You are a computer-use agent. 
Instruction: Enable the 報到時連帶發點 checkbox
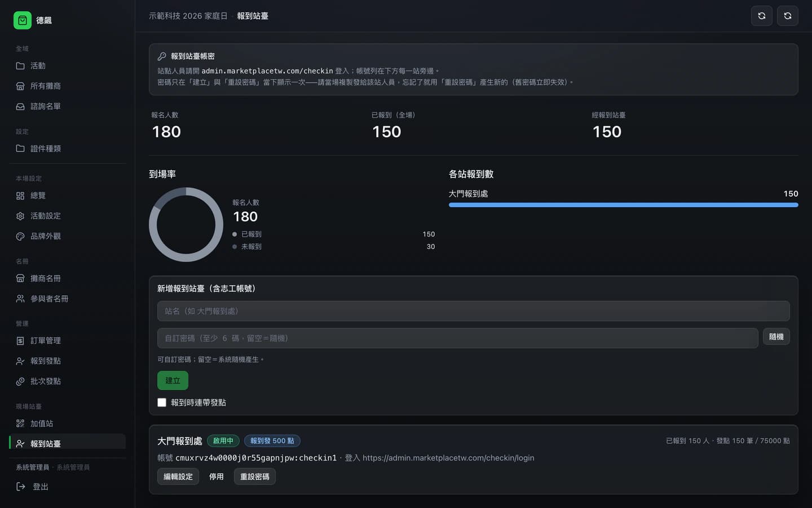click(x=162, y=402)
